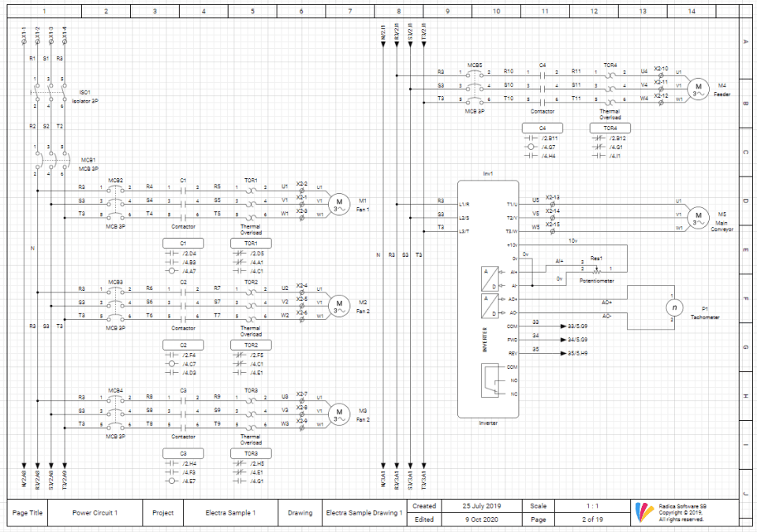Follow the /2.B12 reference under TOR4

617,138
